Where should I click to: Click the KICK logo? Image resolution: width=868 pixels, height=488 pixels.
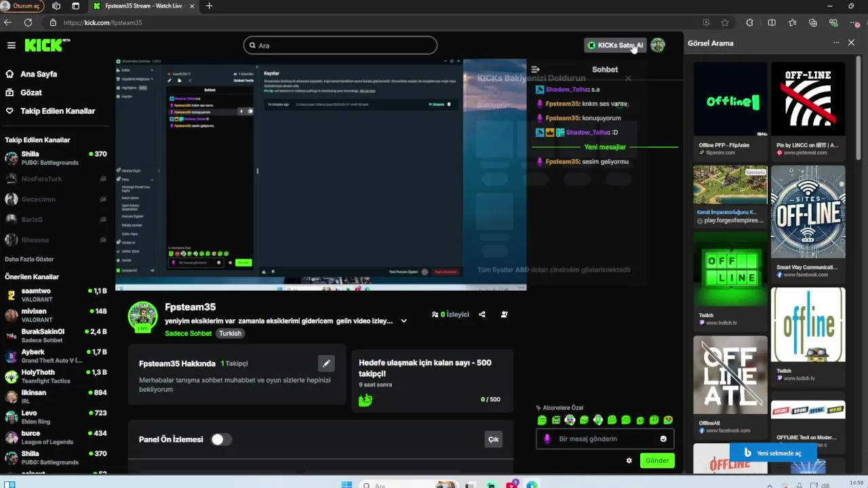click(47, 45)
